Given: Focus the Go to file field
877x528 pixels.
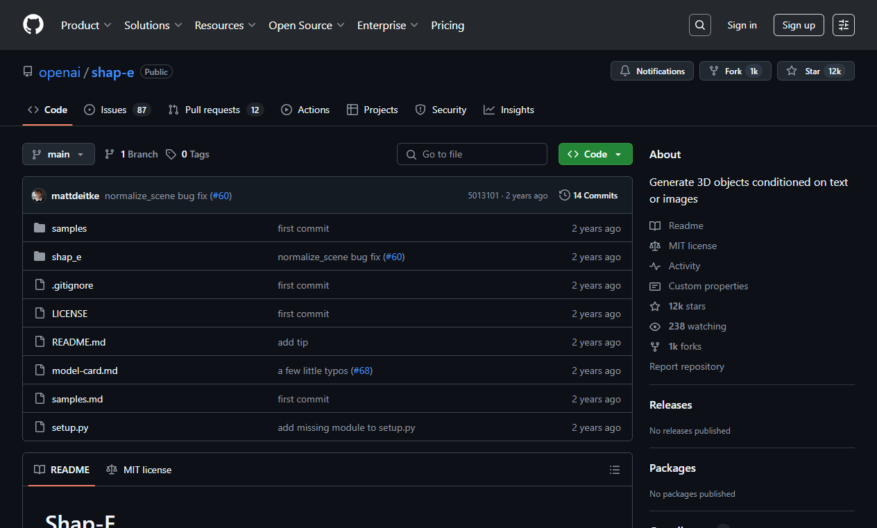Looking at the screenshot, I should pos(472,154).
